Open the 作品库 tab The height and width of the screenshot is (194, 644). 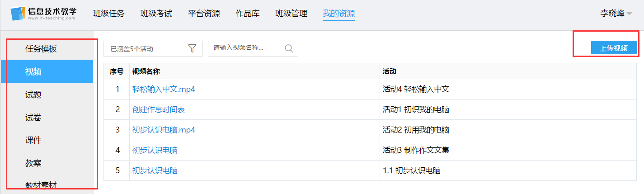click(x=248, y=14)
